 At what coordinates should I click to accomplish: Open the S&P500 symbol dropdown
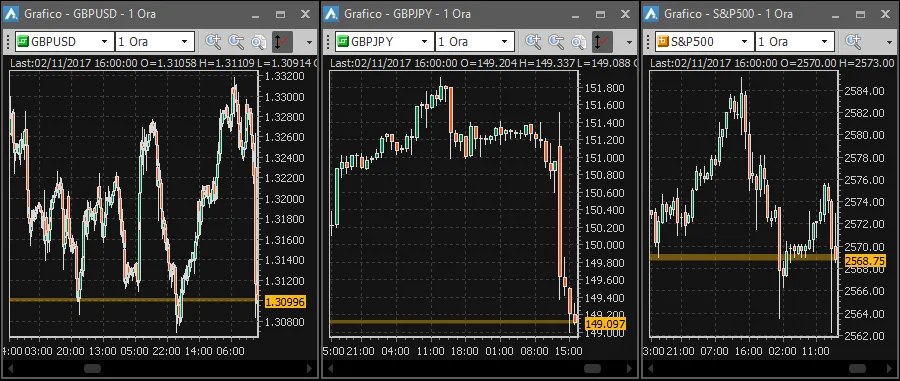point(704,41)
